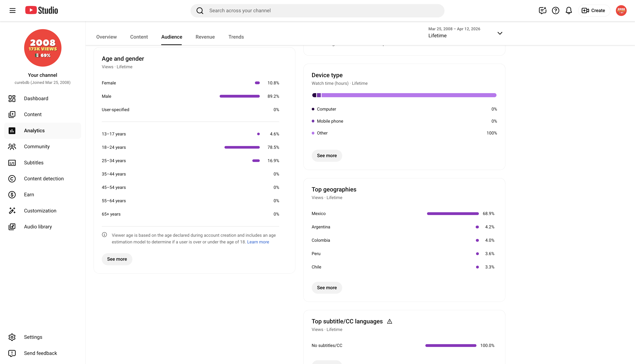The height and width of the screenshot is (364, 635).
Task: Click the Colombia row label
Action: coord(321,240)
